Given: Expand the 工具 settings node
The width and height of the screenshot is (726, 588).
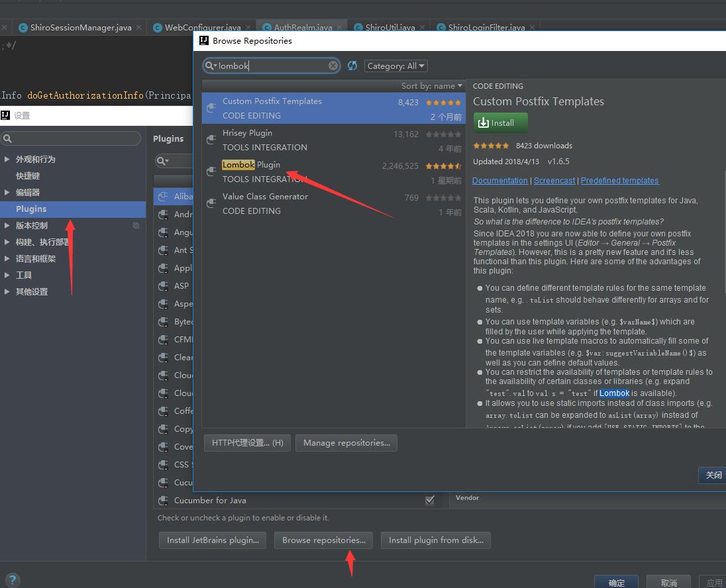Looking at the screenshot, I should click(x=7, y=275).
